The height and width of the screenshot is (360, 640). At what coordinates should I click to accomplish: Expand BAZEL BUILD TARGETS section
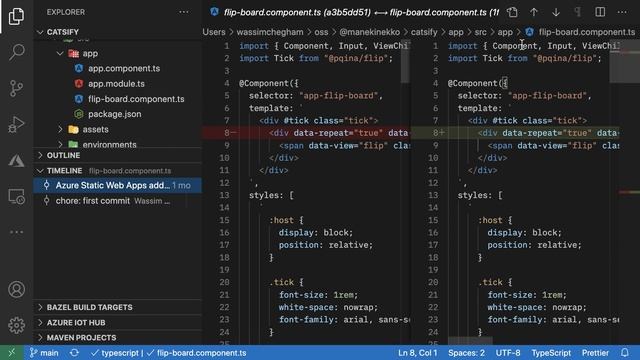point(118,307)
